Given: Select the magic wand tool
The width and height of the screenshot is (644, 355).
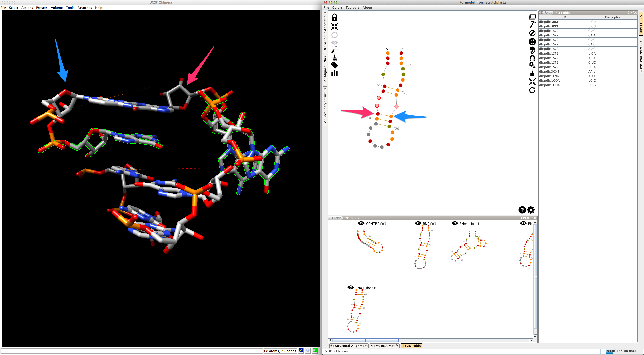Looking at the screenshot, I should pyautogui.click(x=334, y=49).
